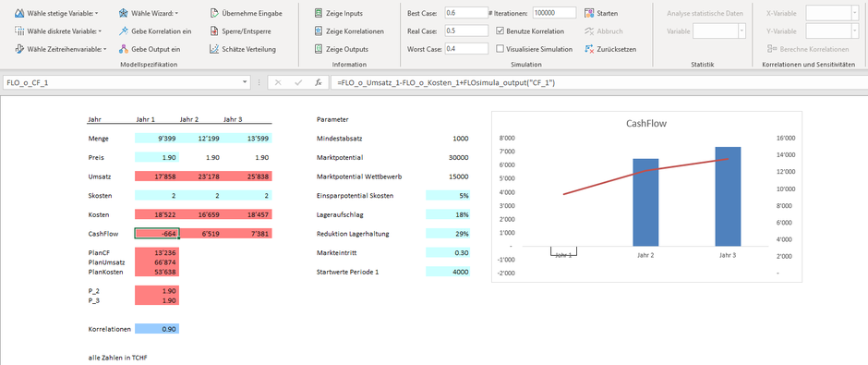Click into the formula bar text
868x365 pixels.
[x=446, y=82]
